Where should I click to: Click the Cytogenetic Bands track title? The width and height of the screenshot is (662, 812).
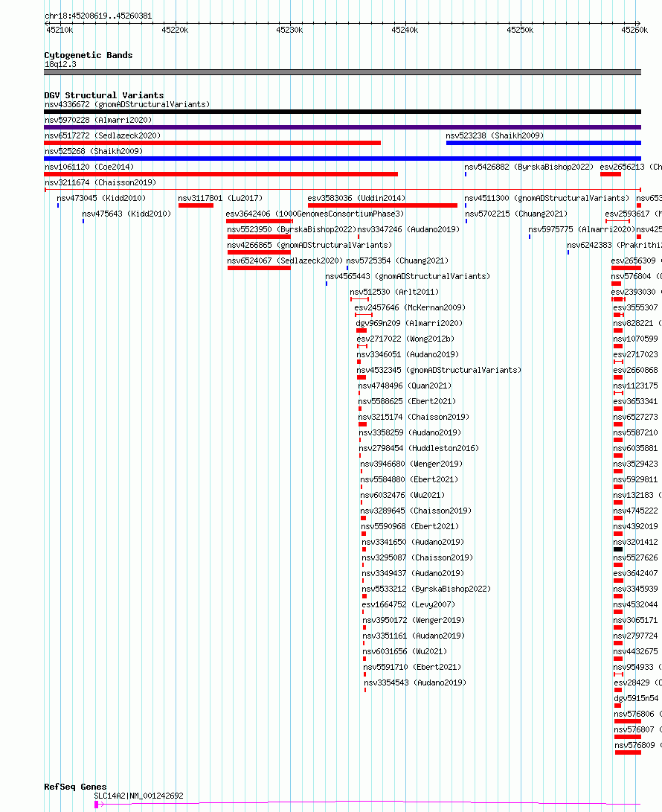click(x=89, y=55)
